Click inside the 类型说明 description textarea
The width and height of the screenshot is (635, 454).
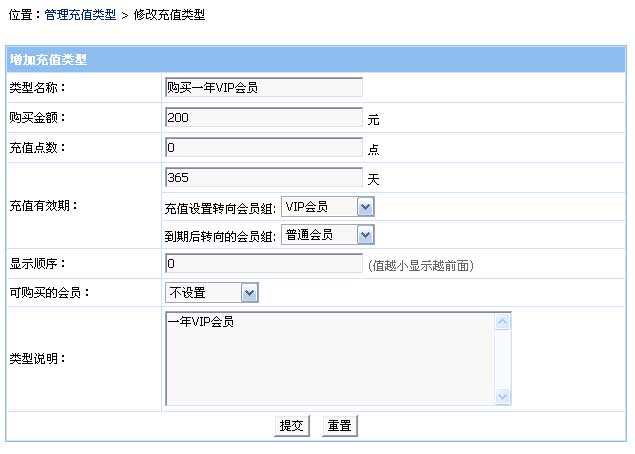point(330,359)
